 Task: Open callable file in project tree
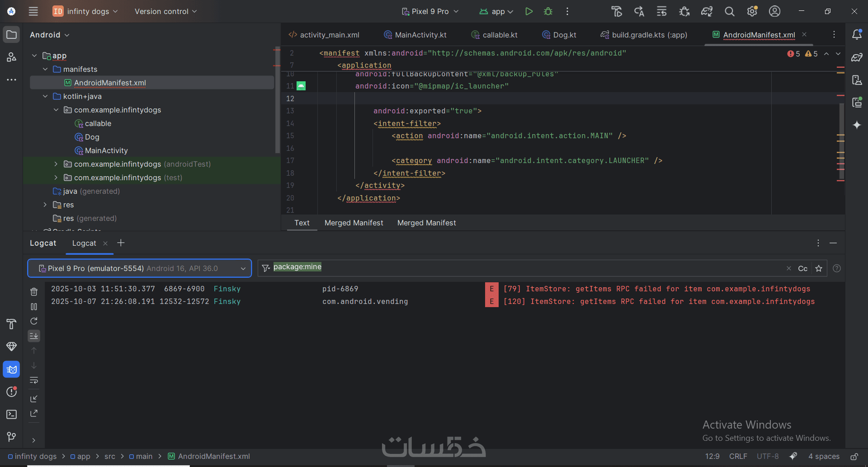pos(98,123)
